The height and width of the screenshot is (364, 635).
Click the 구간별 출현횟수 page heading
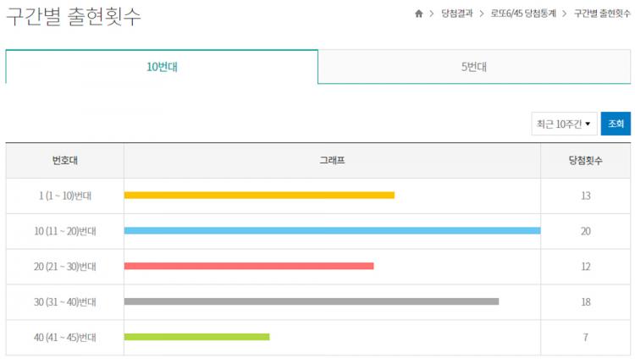coord(74,17)
